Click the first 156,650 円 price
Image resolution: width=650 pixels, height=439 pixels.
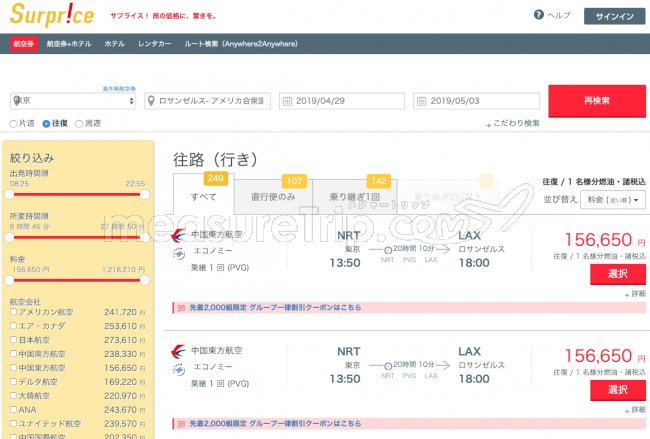(x=605, y=240)
